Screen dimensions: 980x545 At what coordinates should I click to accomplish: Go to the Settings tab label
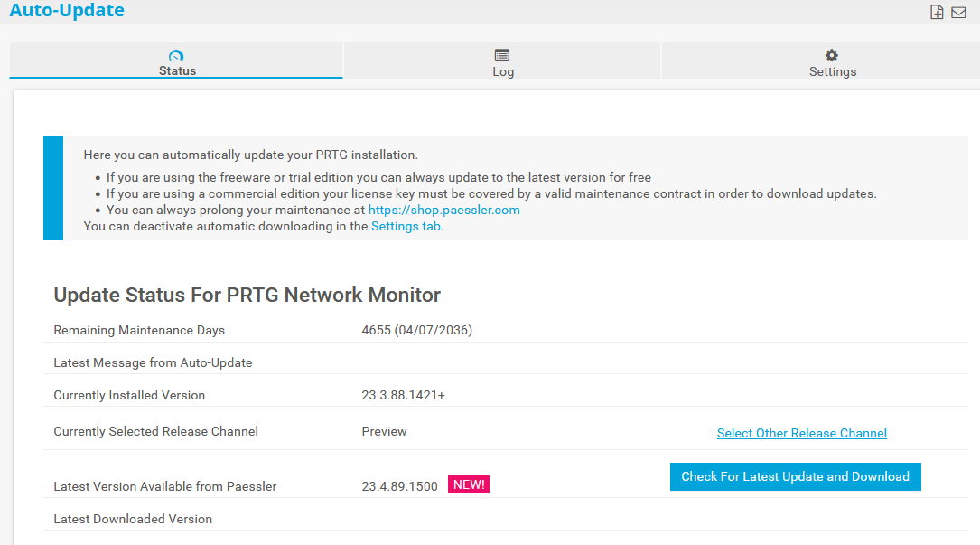click(833, 71)
